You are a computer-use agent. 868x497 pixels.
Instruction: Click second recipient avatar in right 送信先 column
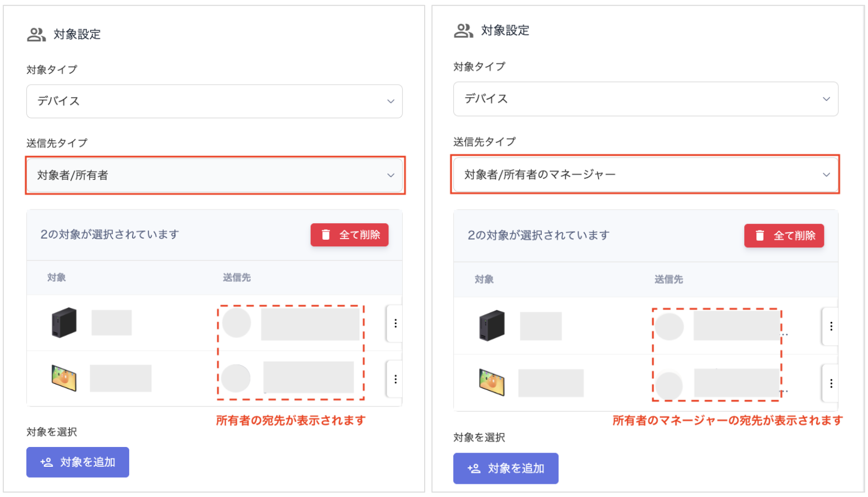point(669,385)
